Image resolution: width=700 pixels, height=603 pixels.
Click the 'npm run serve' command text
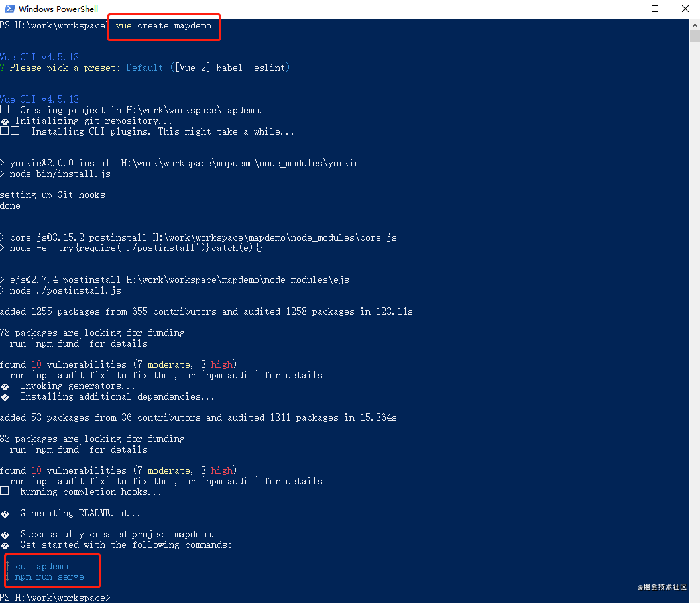click(49, 577)
